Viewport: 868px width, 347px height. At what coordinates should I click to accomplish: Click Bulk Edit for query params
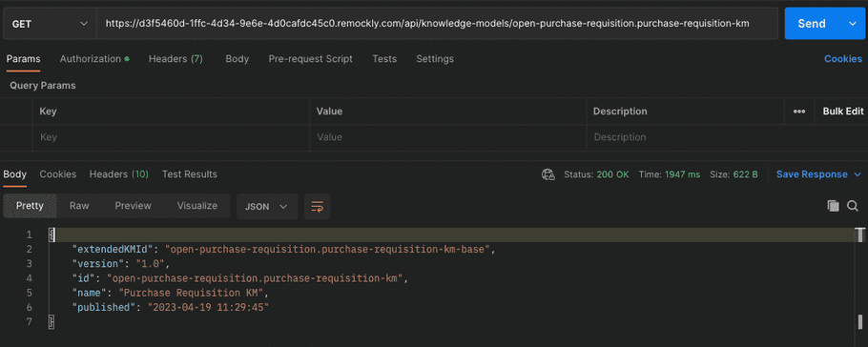click(x=843, y=112)
